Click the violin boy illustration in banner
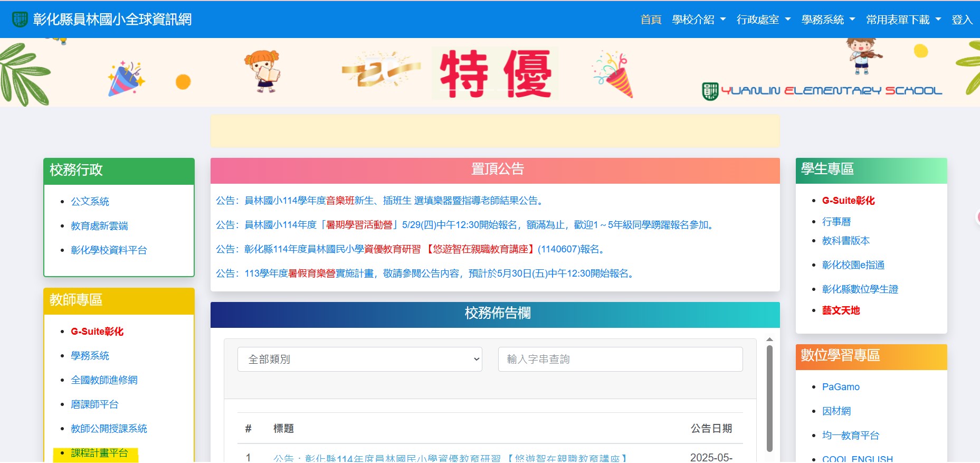980x463 pixels. (863, 55)
